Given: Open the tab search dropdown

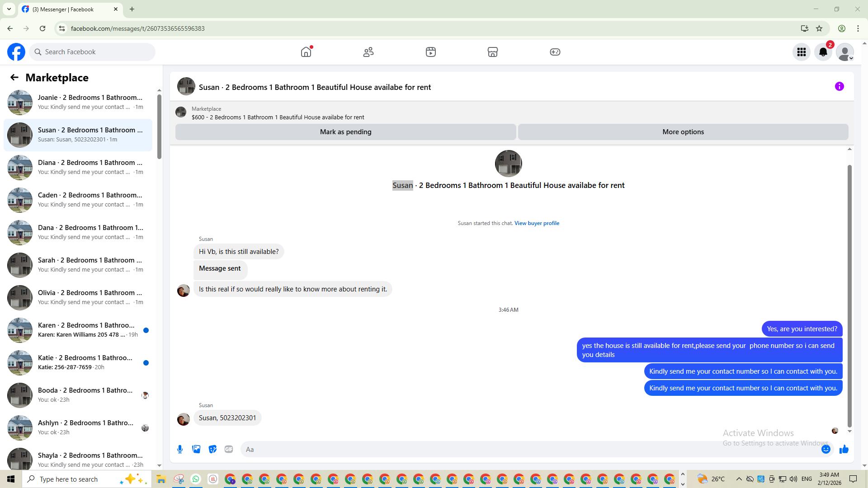Looking at the screenshot, I should click(9, 9).
